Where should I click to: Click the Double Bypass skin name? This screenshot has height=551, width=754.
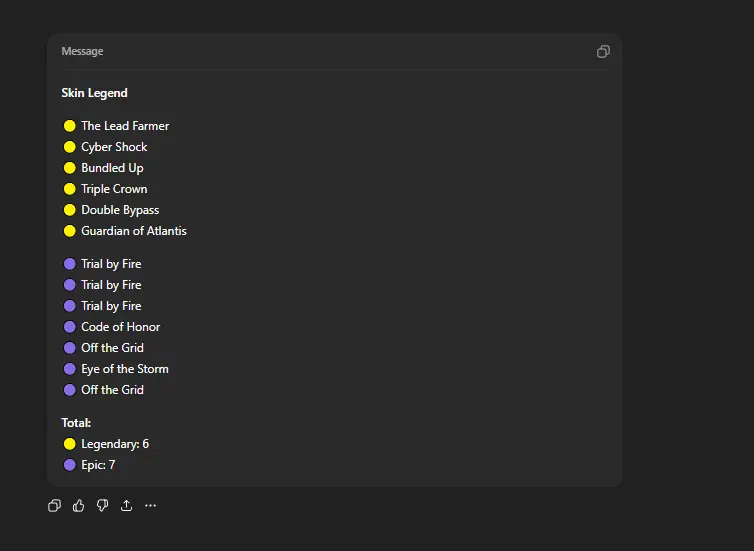pos(120,210)
